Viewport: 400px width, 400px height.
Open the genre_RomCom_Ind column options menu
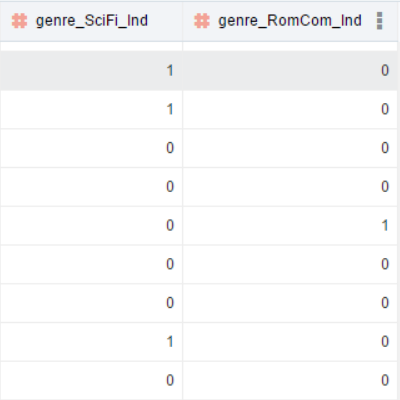(379, 21)
